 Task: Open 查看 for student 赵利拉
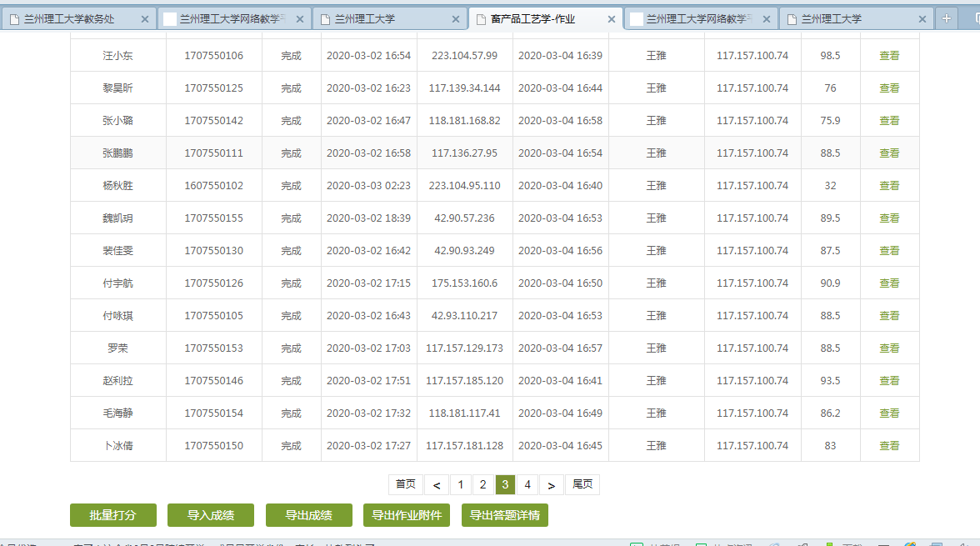point(889,381)
